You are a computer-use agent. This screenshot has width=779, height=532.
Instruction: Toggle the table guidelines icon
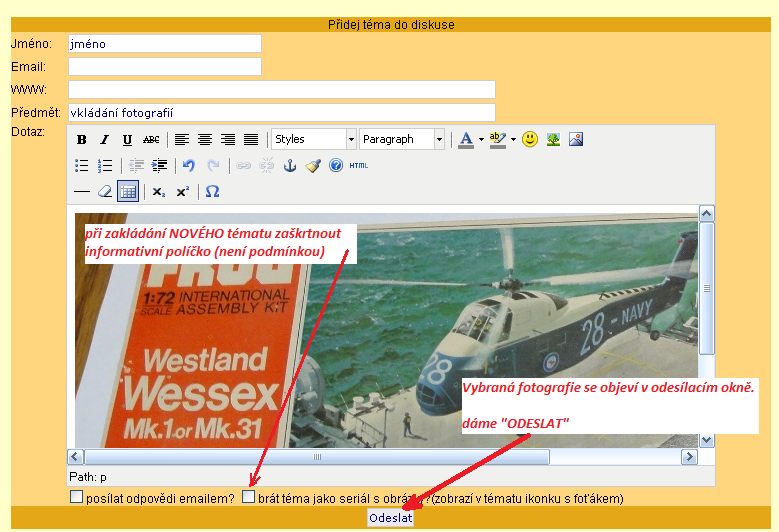pyautogui.click(x=128, y=191)
